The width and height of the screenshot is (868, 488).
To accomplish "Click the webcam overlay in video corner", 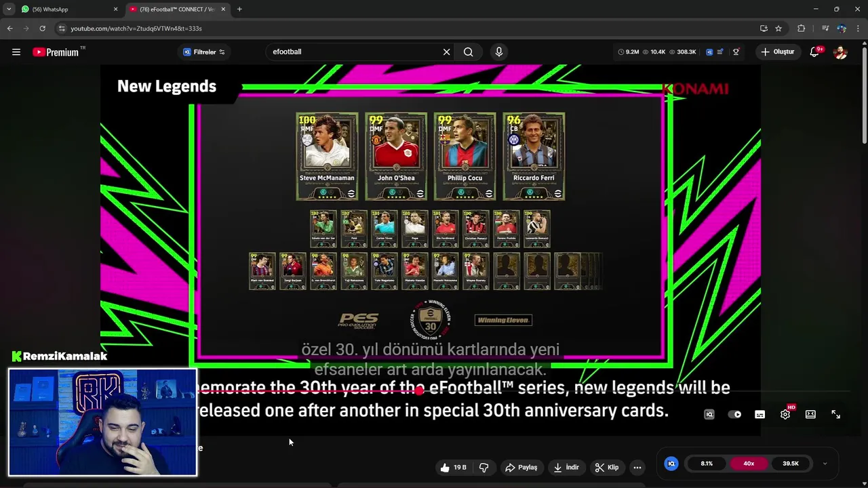I will pyautogui.click(x=102, y=422).
